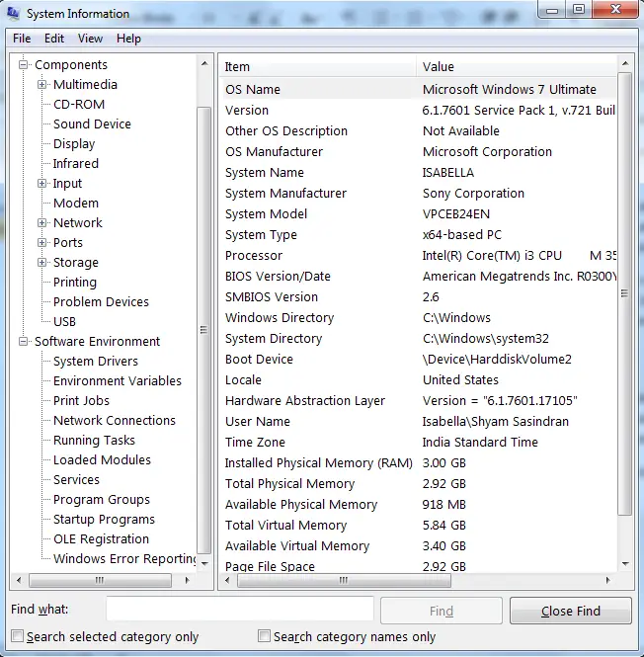
Task: Select Print Jobs in the tree
Action: (x=81, y=400)
